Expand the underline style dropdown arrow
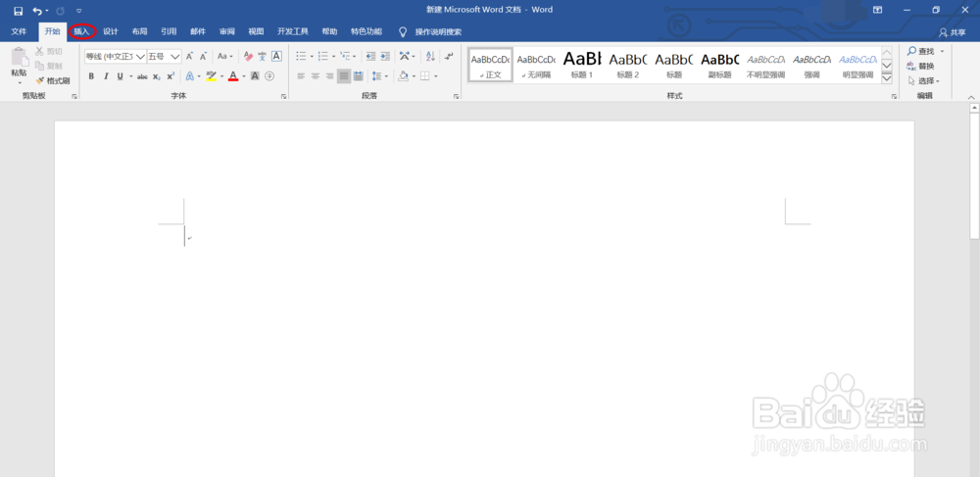 point(131,76)
